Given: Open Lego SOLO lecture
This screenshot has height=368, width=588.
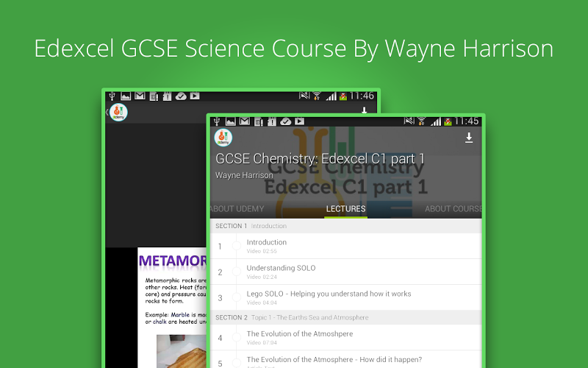Looking at the screenshot, I should pos(345,297).
